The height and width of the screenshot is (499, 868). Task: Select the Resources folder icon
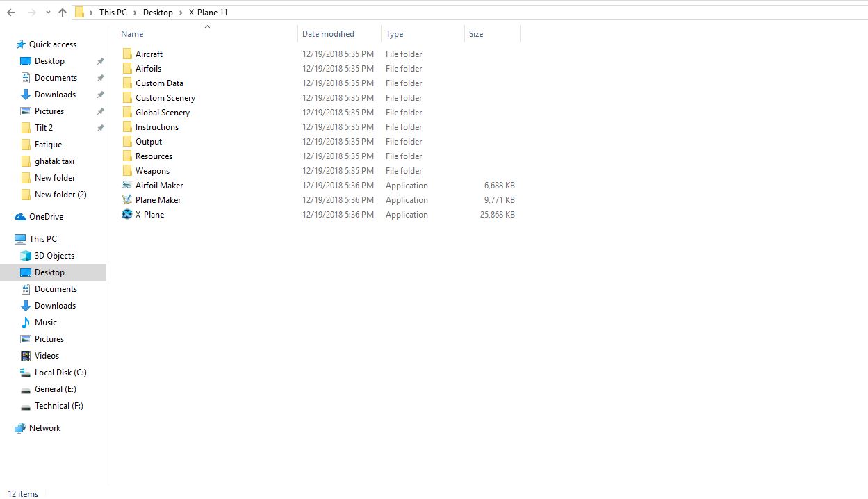pyautogui.click(x=127, y=156)
